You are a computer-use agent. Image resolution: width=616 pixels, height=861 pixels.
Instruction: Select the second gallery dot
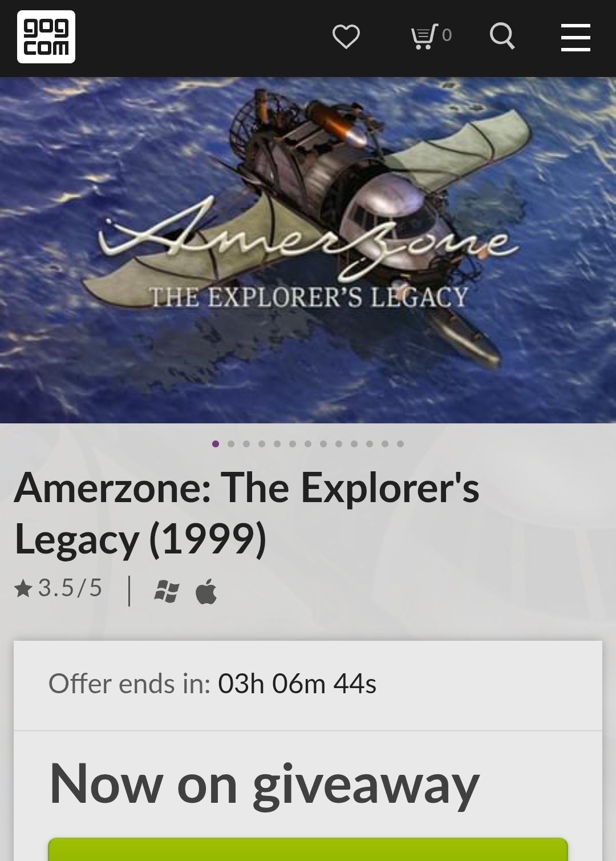coord(231,444)
